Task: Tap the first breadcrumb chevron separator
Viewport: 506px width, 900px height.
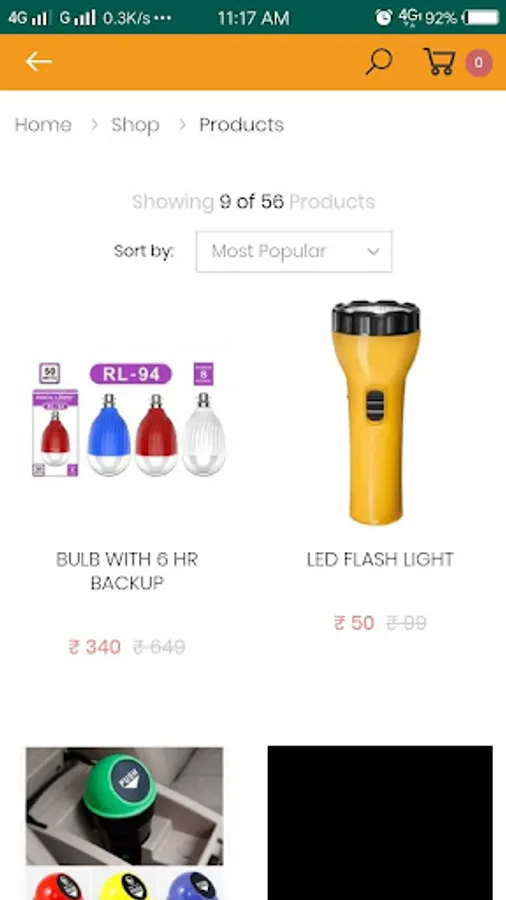Action: tap(94, 125)
